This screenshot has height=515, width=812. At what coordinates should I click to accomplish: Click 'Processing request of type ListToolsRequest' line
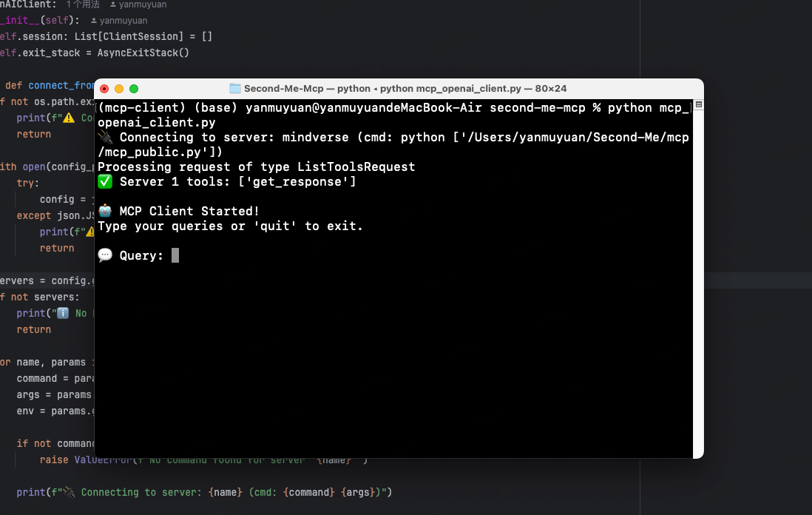257,166
